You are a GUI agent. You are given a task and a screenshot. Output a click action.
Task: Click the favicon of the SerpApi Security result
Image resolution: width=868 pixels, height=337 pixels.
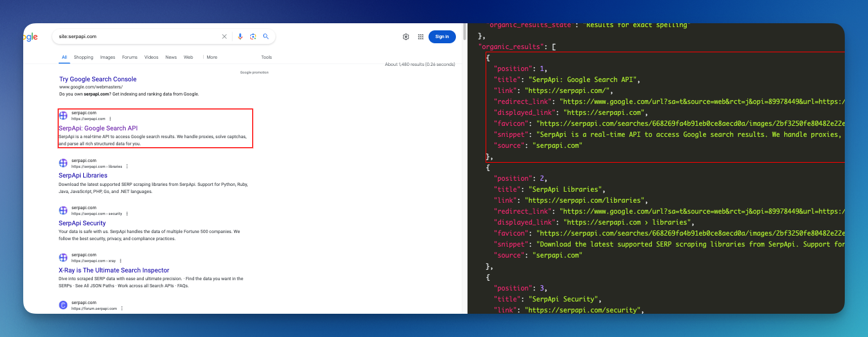[x=63, y=210]
